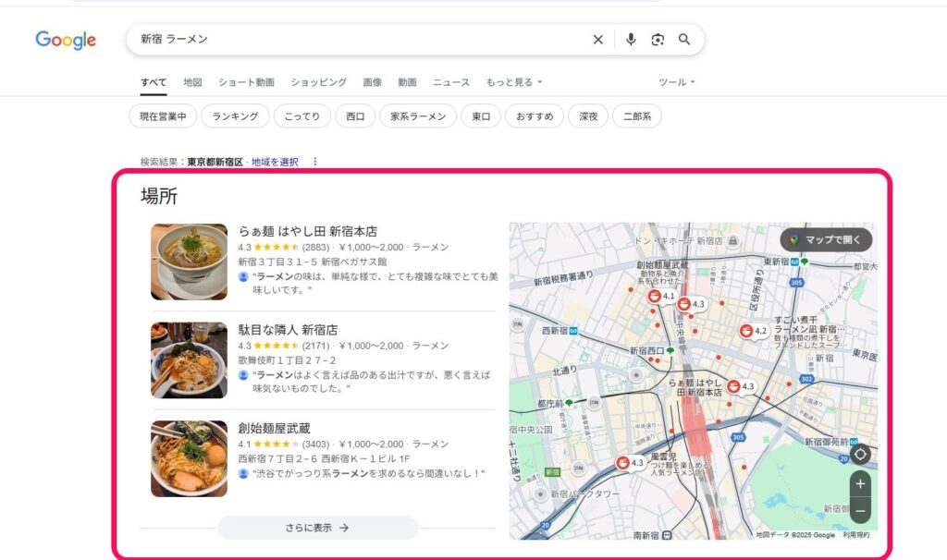The height and width of the screenshot is (560, 947).
Task: Apply the 東口 filter chip
Action: [x=481, y=116]
